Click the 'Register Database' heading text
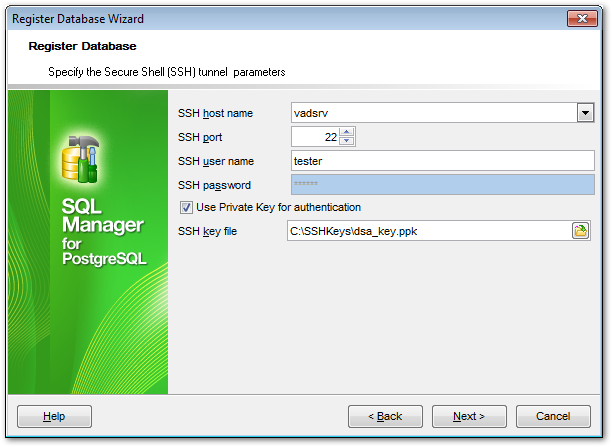 pos(82,46)
